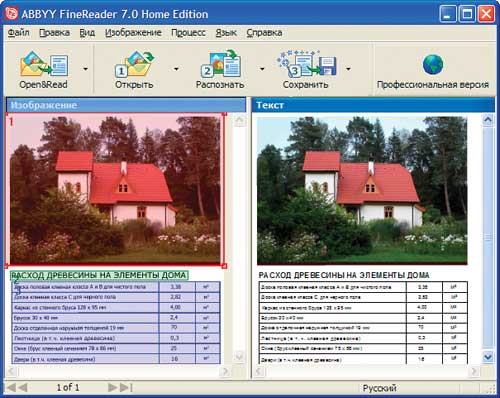This screenshot has height=398, width=500.
Task: Click the ABBYY FineReader title bar logo
Action: coord(12,14)
